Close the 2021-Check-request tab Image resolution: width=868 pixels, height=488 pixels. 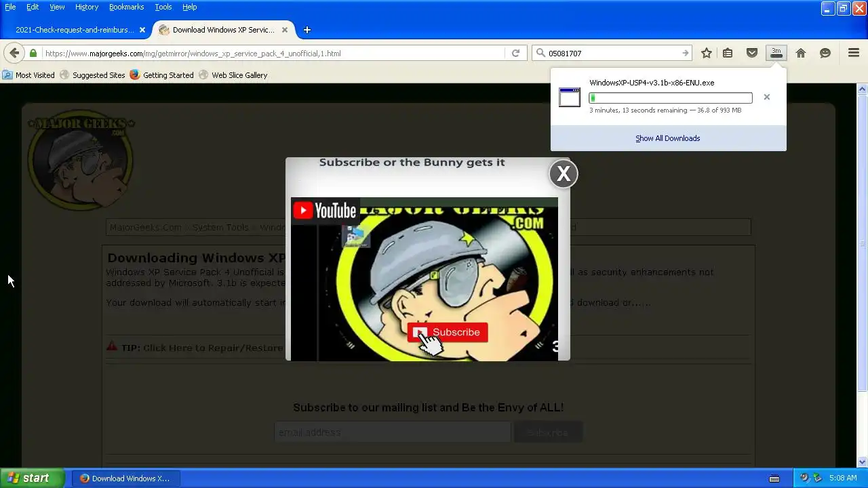pos(142,30)
